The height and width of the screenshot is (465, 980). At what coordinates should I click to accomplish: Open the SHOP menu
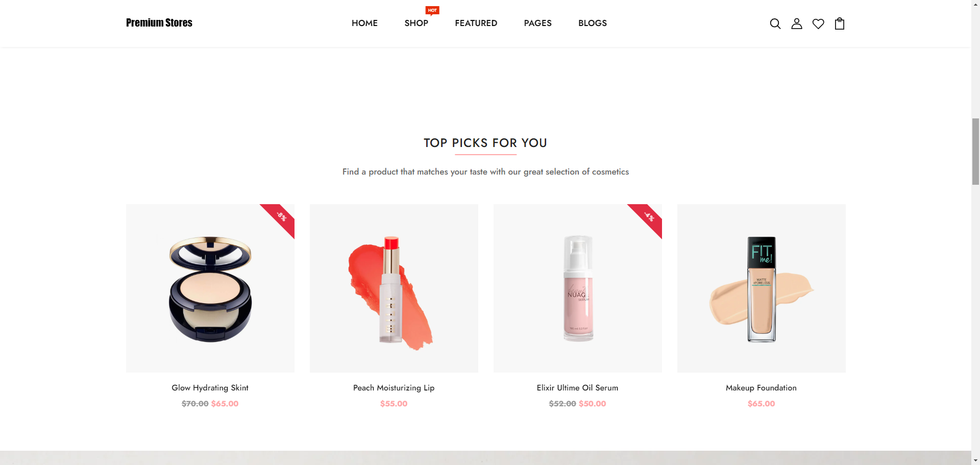pyautogui.click(x=416, y=23)
